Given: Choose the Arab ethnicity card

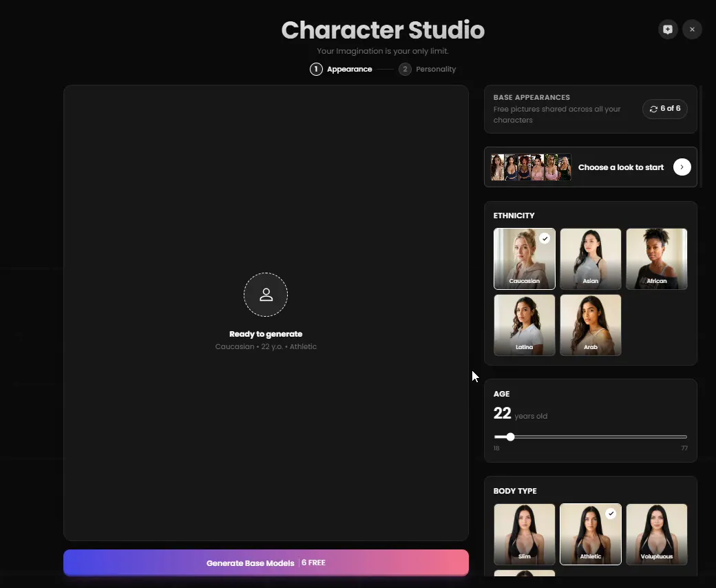Looking at the screenshot, I should click(591, 325).
